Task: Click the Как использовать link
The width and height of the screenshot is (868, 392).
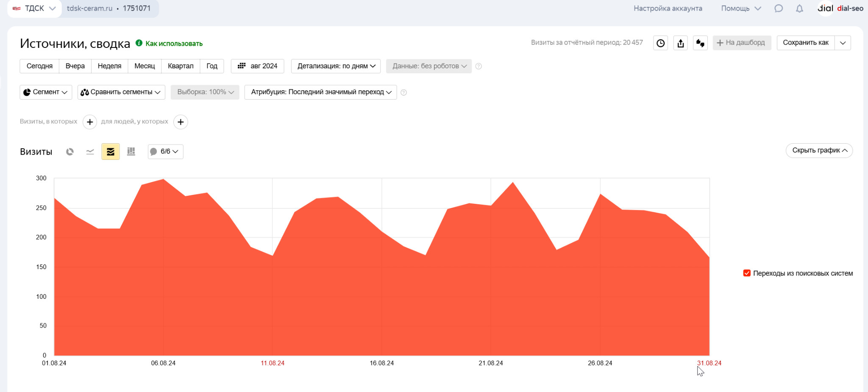Action: [174, 44]
